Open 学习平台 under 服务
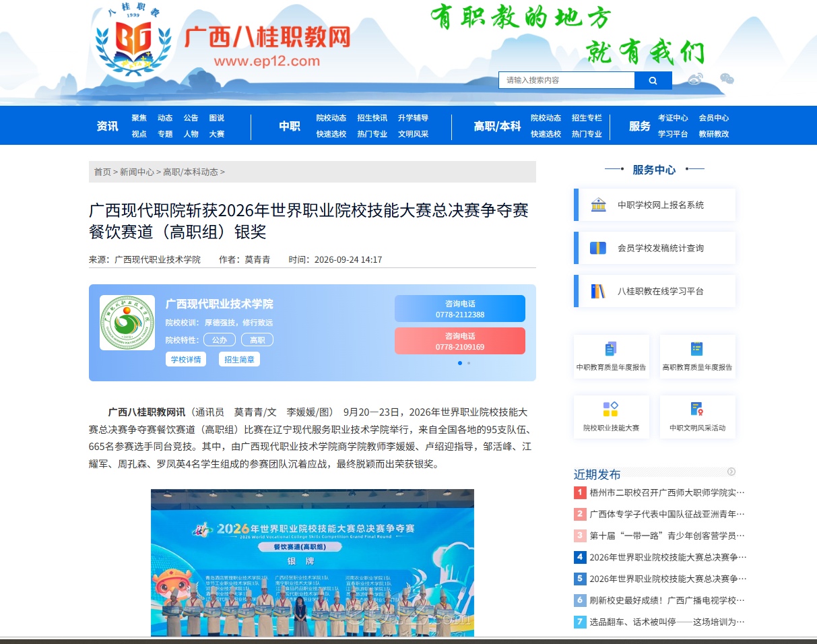Viewport: 817px width, 644px height. (x=673, y=134)
